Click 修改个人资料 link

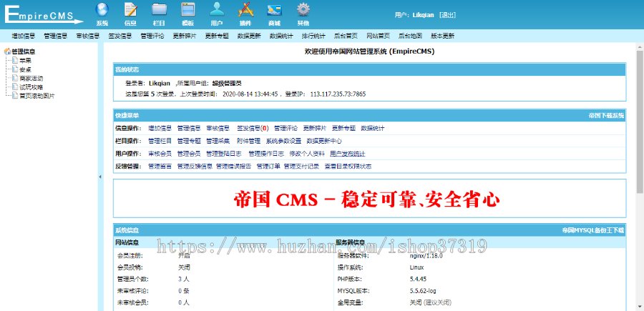[307, 154]
